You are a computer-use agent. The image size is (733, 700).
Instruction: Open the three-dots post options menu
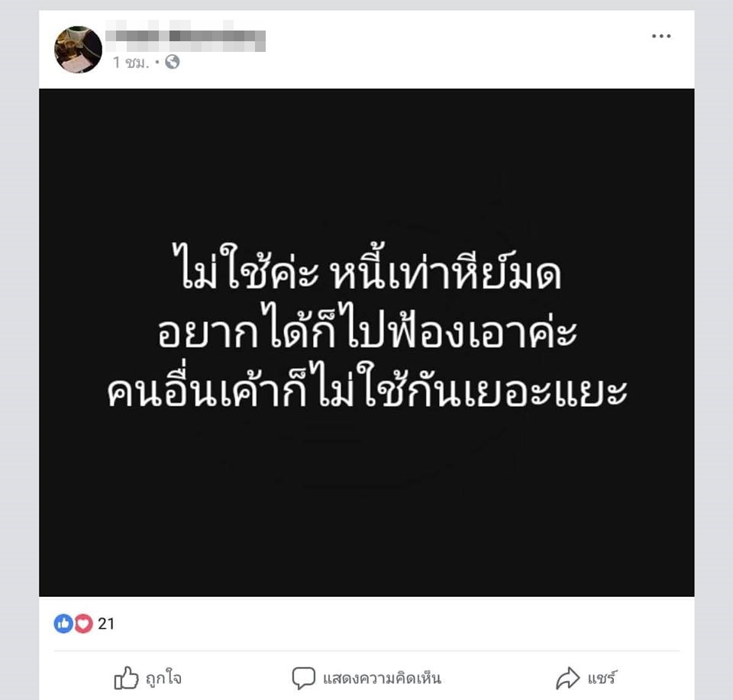661,36
